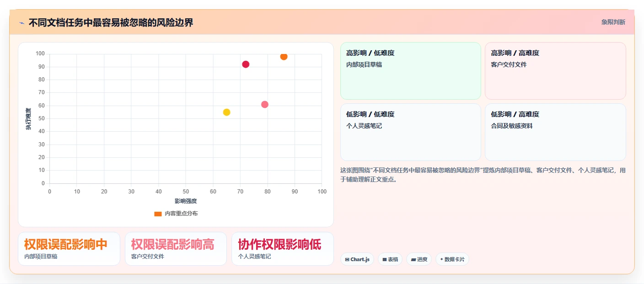Viewport: 644px width, 284px height.
Task: Open the 高影响 / 高难度 quadrant card
Action: [x=555, y=71]
